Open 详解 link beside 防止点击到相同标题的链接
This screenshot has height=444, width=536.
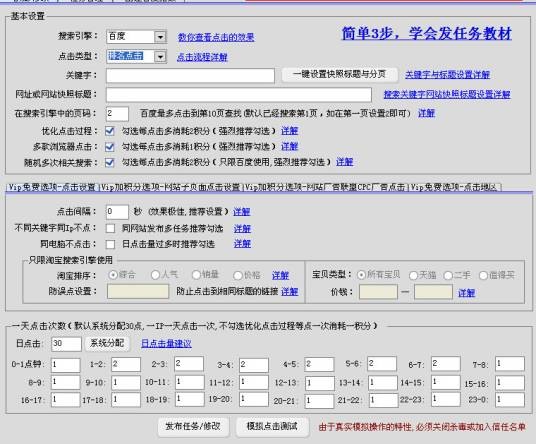290,292
